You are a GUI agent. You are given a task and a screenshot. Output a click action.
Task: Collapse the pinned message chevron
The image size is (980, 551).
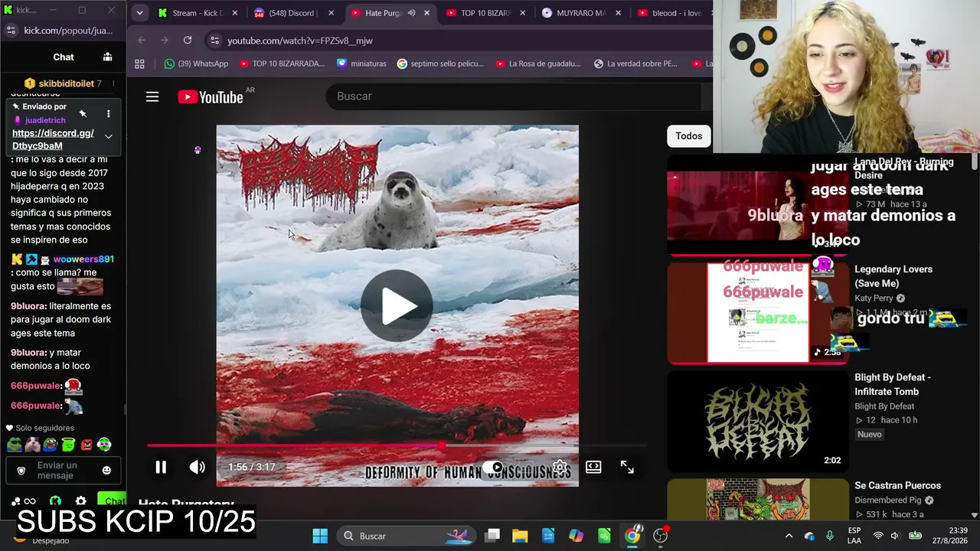(x=108, y=136)
